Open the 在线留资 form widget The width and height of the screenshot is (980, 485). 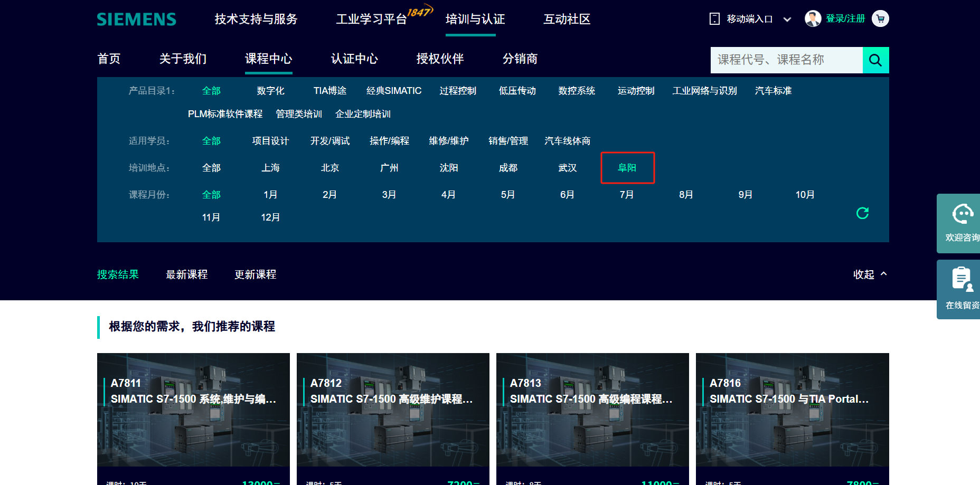959,289
